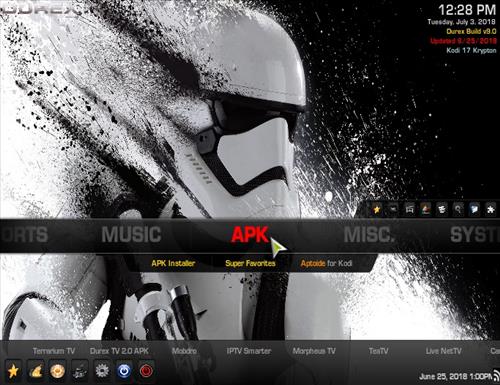Click the Tuesday, July 3, 2018 date text

click(x=462, y=22)
